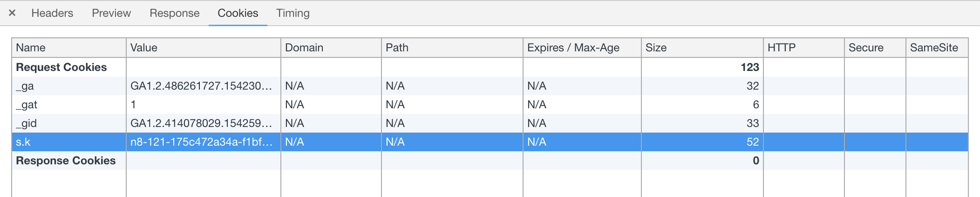Image resolution: width=980 pixels, height=197 pixels.
Task: Sort by the Domain column header
Action: (x=331, y=48)
